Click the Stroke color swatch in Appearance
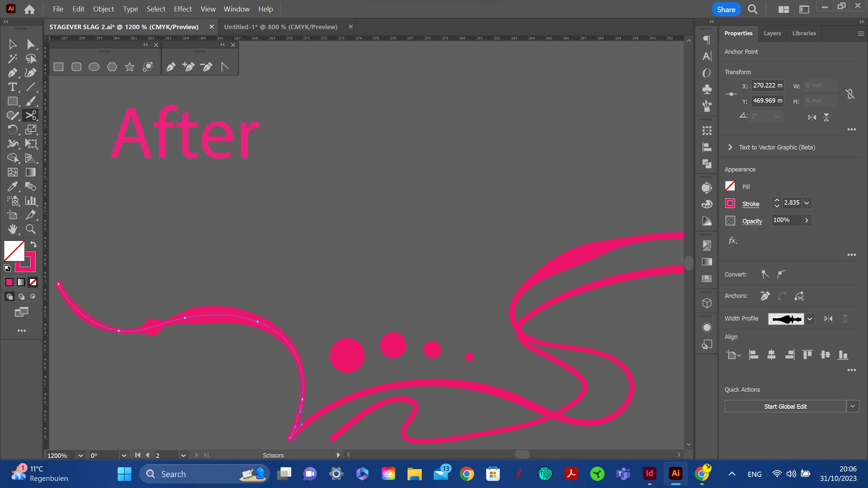Screen dimensions: 868x488 730,203
